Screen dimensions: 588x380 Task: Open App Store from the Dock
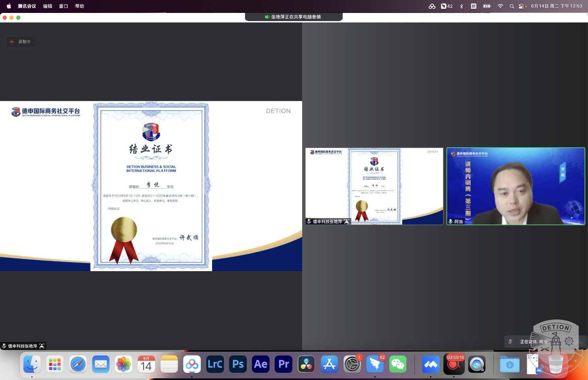click(329, 364)
